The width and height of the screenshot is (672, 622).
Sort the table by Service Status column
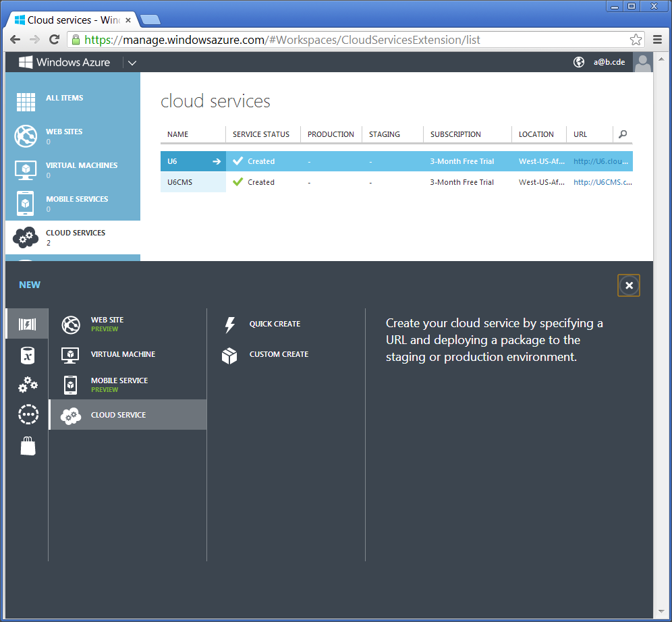click(261, 134)
